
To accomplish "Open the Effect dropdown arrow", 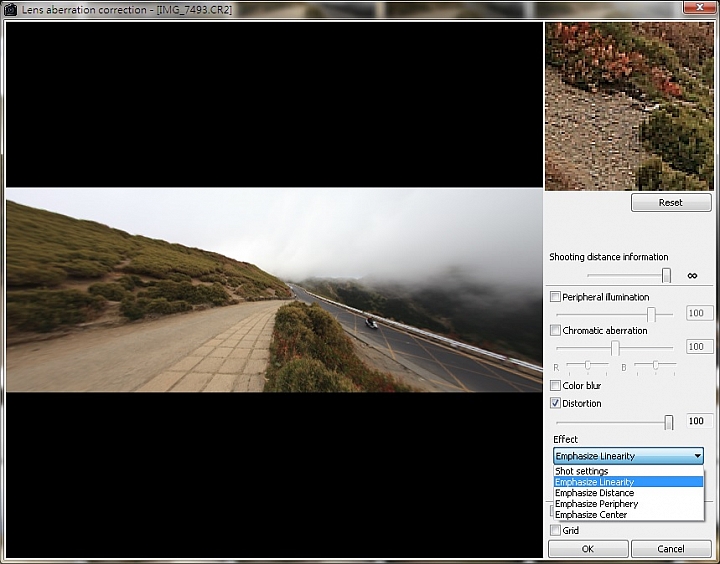I will coord(697,456).
